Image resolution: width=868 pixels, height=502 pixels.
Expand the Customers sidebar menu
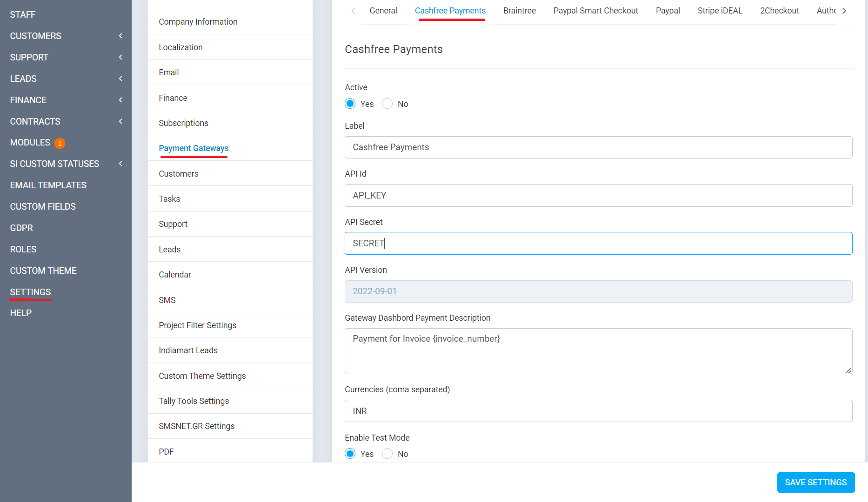pyautogui.click(x=66, y=36)
